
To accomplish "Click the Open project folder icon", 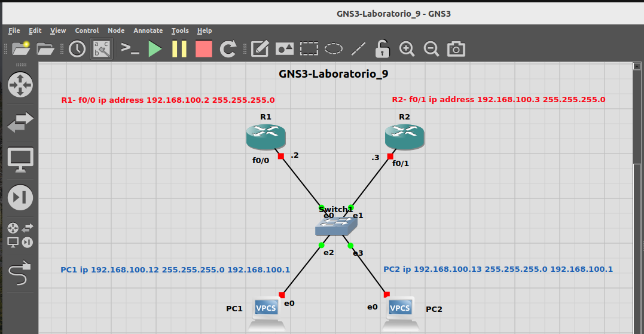I will 45,49.
